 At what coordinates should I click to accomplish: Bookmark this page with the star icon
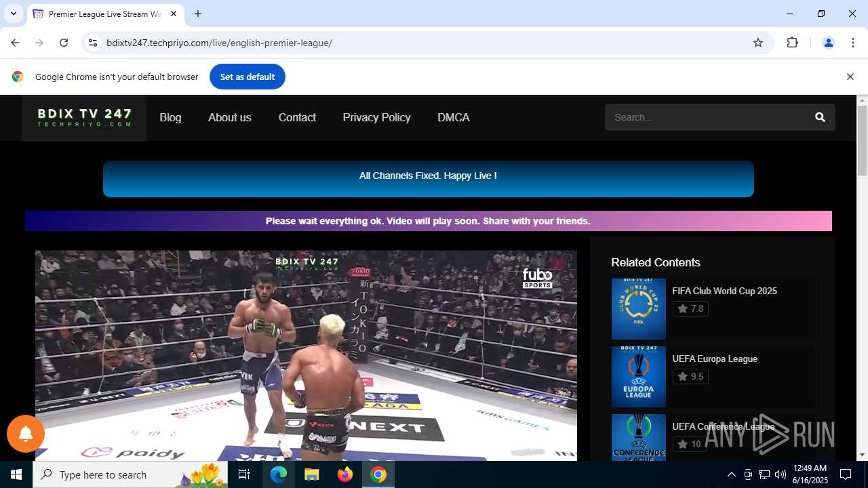758,43
